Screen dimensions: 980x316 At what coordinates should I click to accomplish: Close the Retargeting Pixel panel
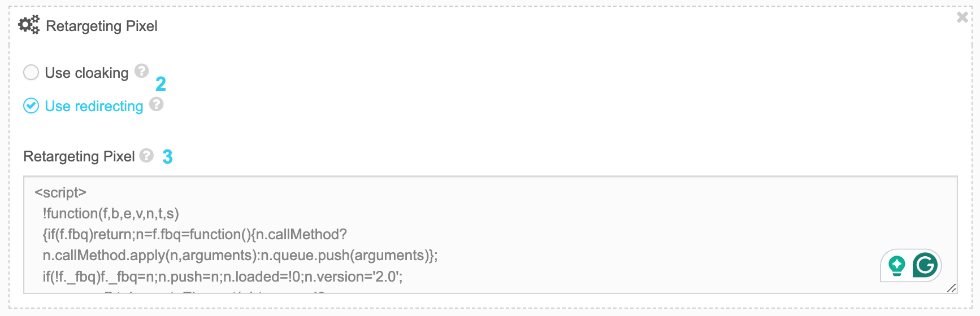(x=962, y=17)
